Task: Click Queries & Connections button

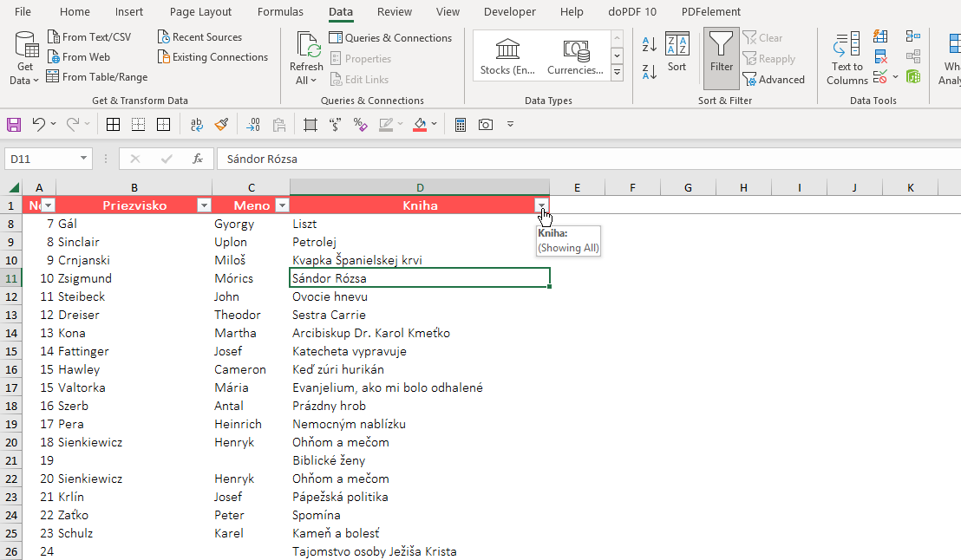Action: point(390,38)
